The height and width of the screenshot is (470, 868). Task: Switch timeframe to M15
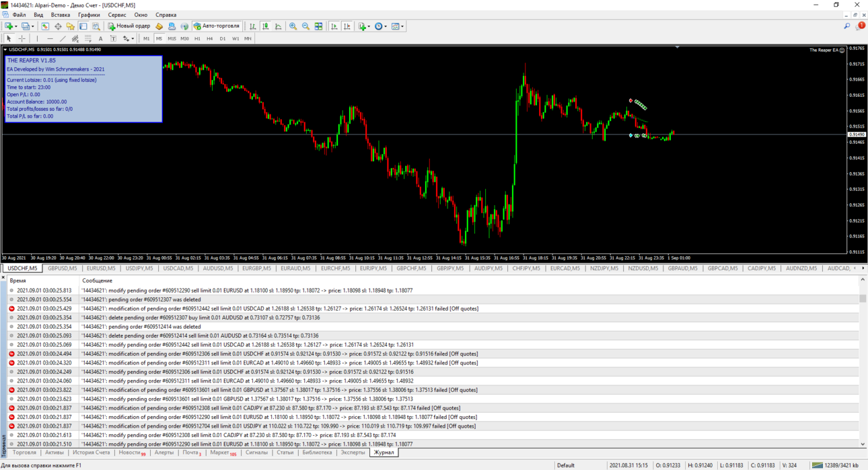click(x=172, y=38)
